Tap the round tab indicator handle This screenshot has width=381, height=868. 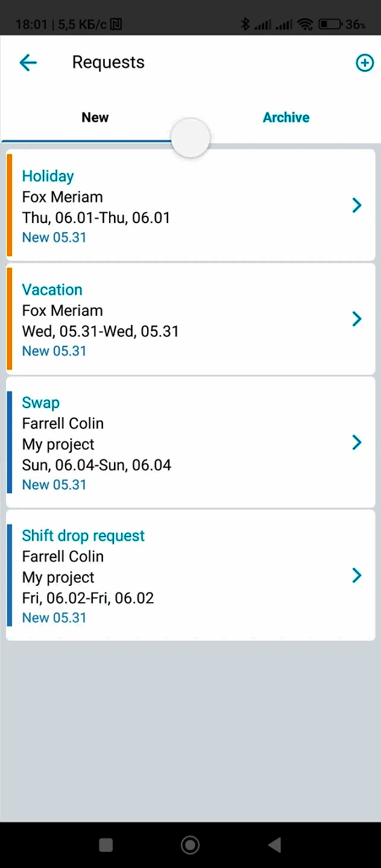click(190, 138)
